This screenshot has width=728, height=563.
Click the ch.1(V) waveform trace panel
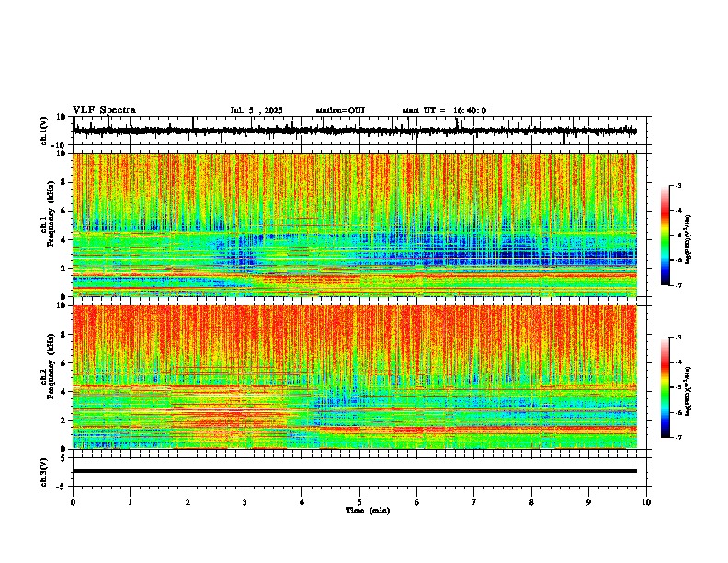click(x=361, y=131)
